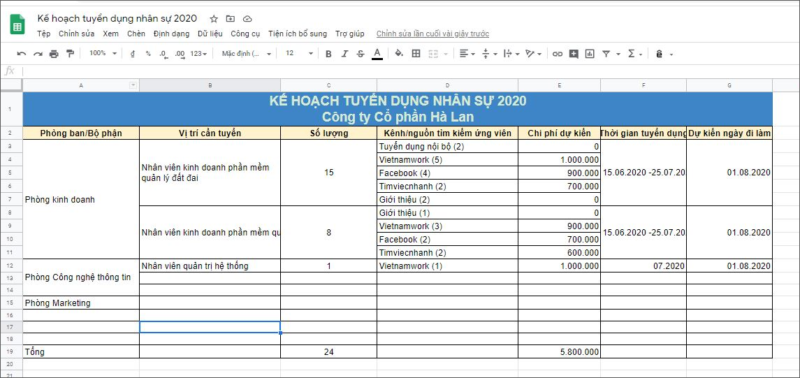Print the spreadsheet

click(x=54, y=54)
